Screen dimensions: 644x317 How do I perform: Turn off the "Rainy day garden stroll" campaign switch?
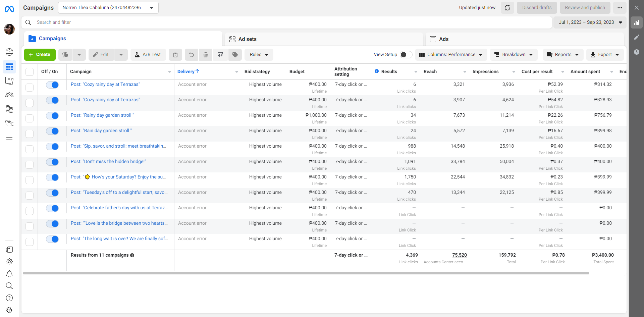52,116
